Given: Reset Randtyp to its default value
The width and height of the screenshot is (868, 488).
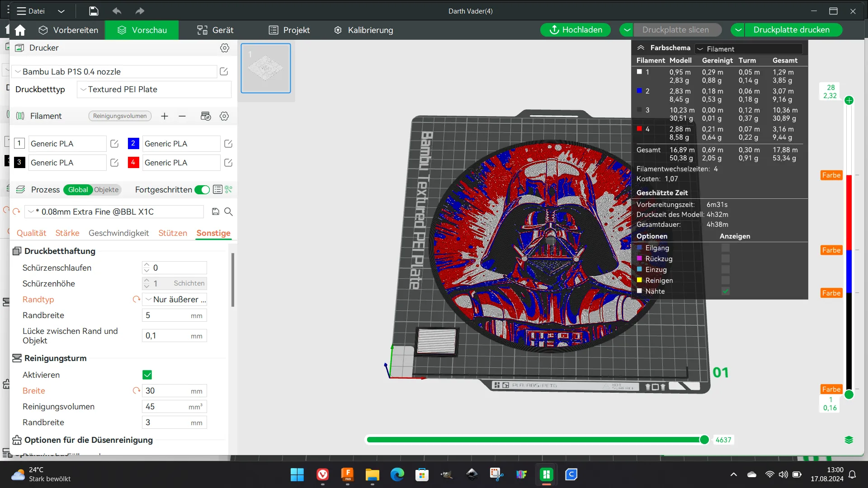Looking at the screenshot, I should 136,299.
